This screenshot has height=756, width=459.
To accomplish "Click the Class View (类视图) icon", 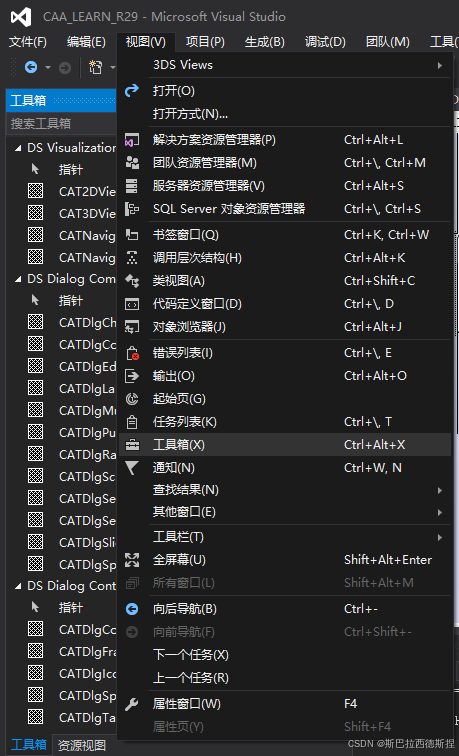I will coord(132,281).
